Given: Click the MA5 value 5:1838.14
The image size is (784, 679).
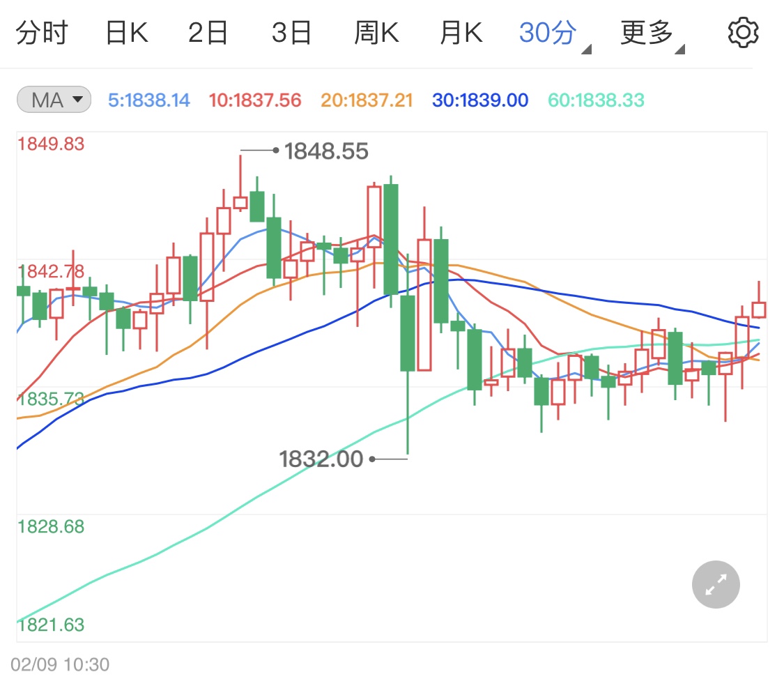Looking at the screenshot, I should [149, 100].
